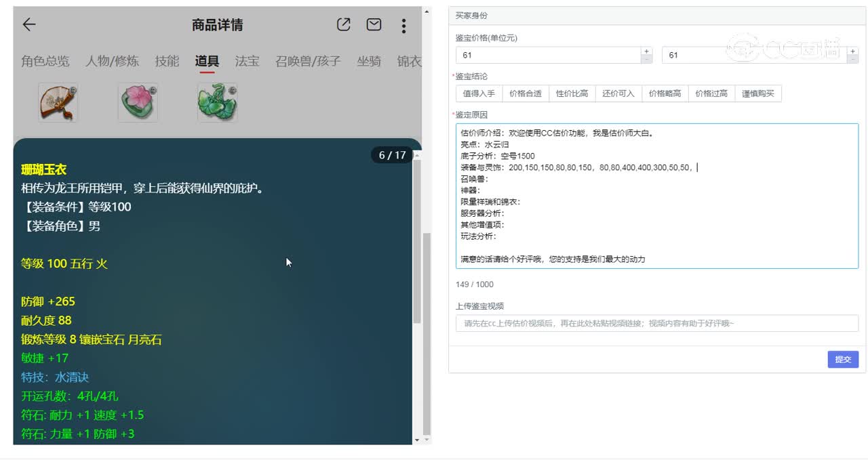Select 值得入手 as appraisal conclusion
Screen dimensions: 868x462
point(481,93)
